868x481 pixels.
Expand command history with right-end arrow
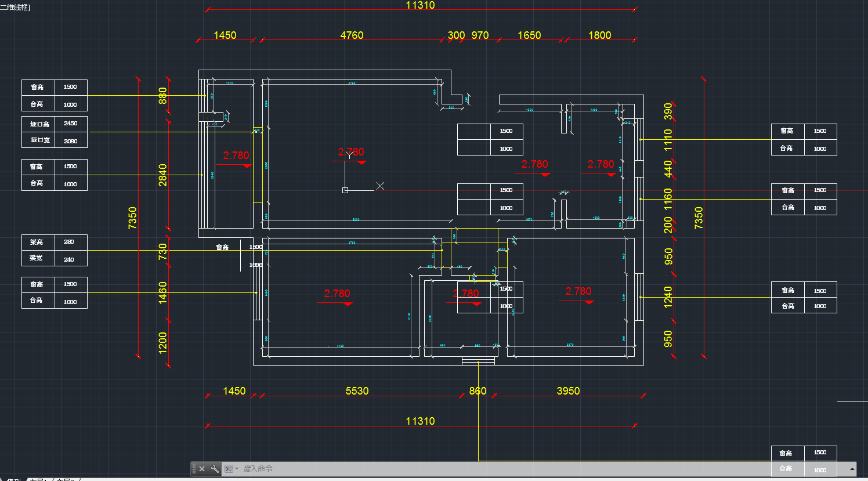(852, 469)
